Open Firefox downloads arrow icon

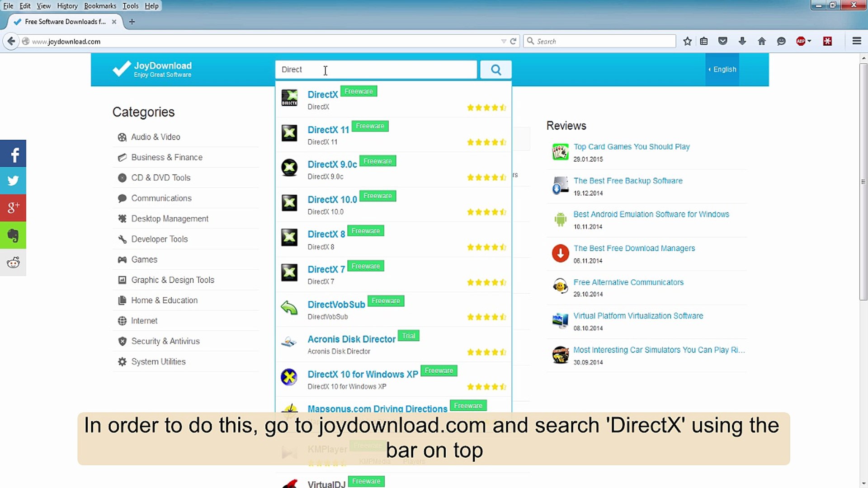click(x=742, y=41)
